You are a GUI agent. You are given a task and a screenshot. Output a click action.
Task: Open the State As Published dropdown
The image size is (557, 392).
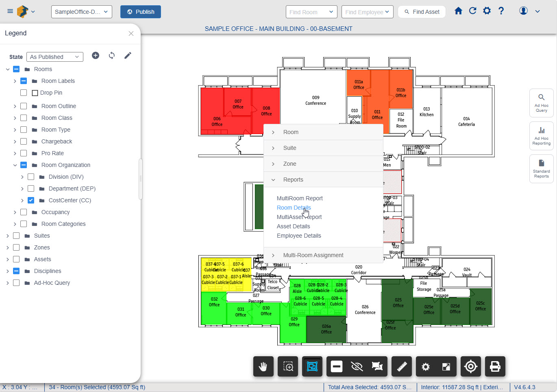55,57
